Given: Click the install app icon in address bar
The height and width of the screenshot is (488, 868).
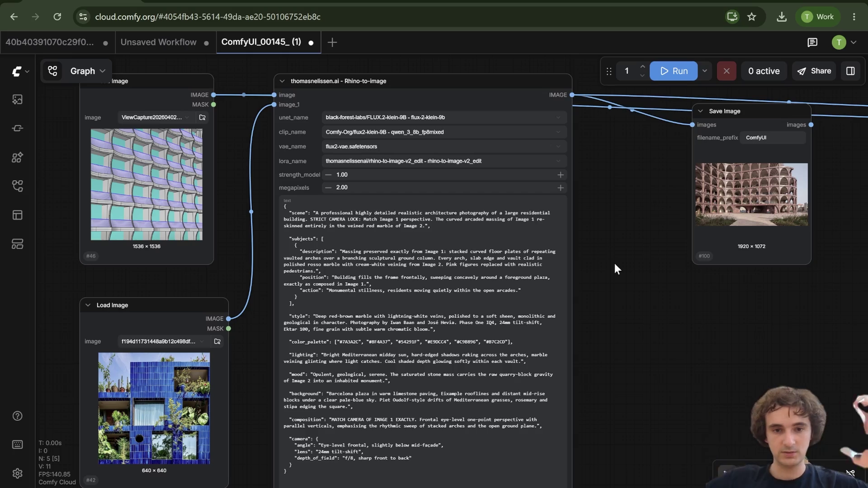Looking at the screenshot, I should pos(732,17).
